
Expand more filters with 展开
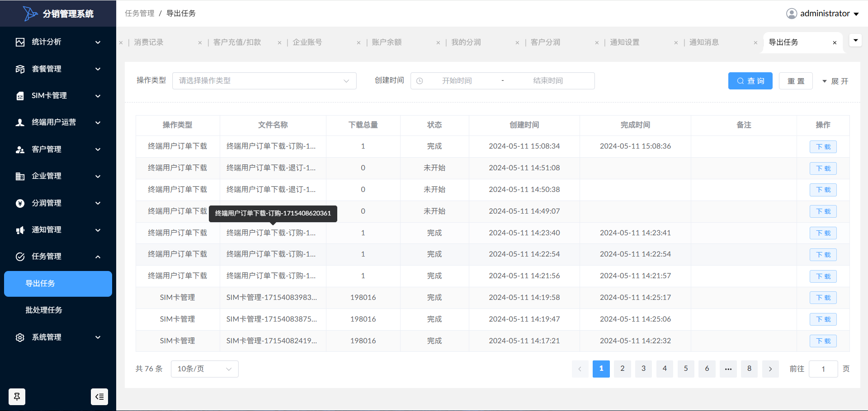pyautogui.click(x=835, y=81)
